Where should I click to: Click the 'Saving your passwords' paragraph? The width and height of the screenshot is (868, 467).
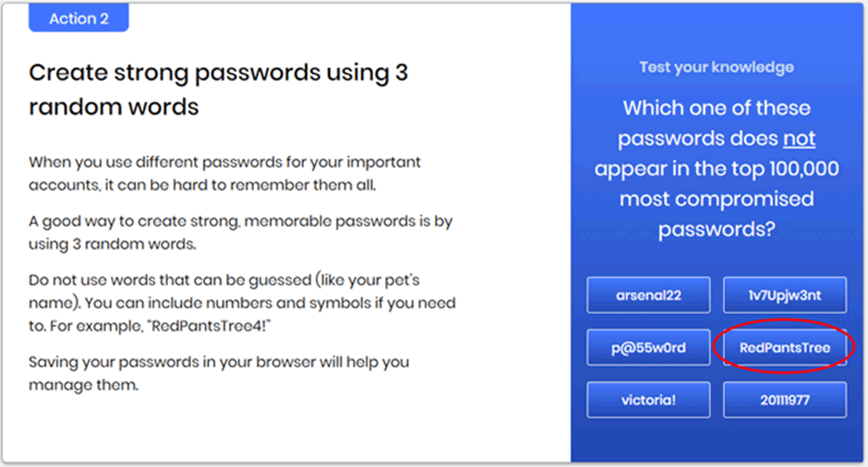(x=219, y=373)
